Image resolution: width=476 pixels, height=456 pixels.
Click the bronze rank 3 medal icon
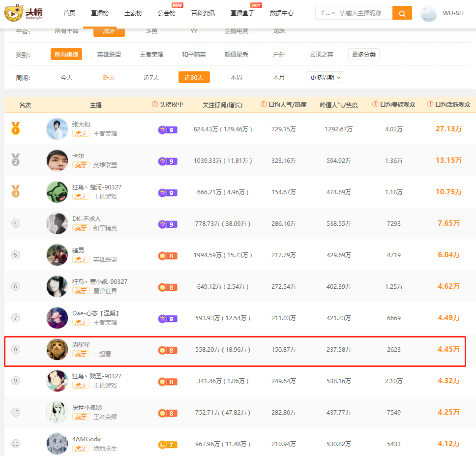15,191
